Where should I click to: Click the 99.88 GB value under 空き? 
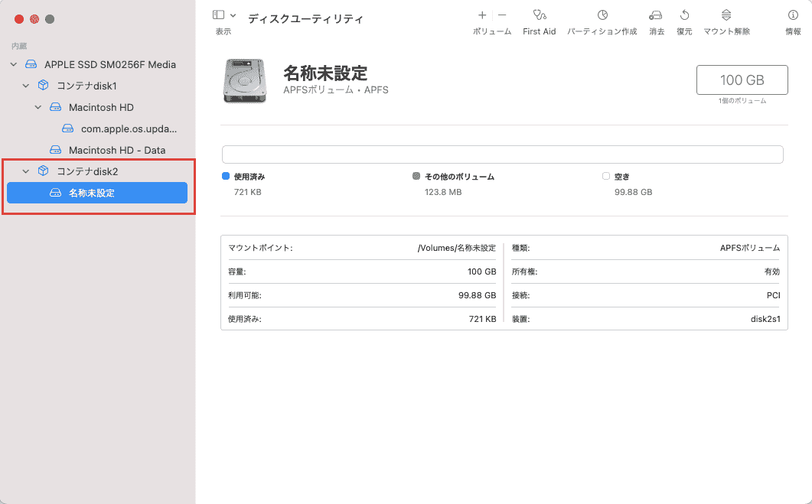pyautogui.click(x=634, y=192)
